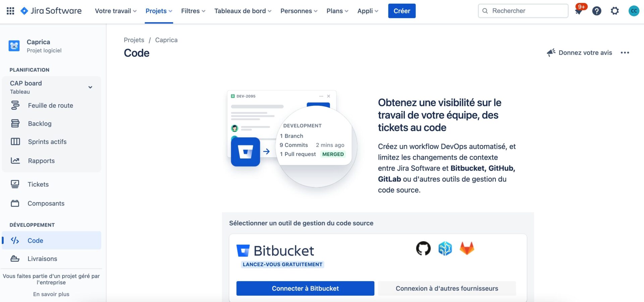Expand the Tableaux de bord menu
Screen dimensions: 644x302
point(243,11)
